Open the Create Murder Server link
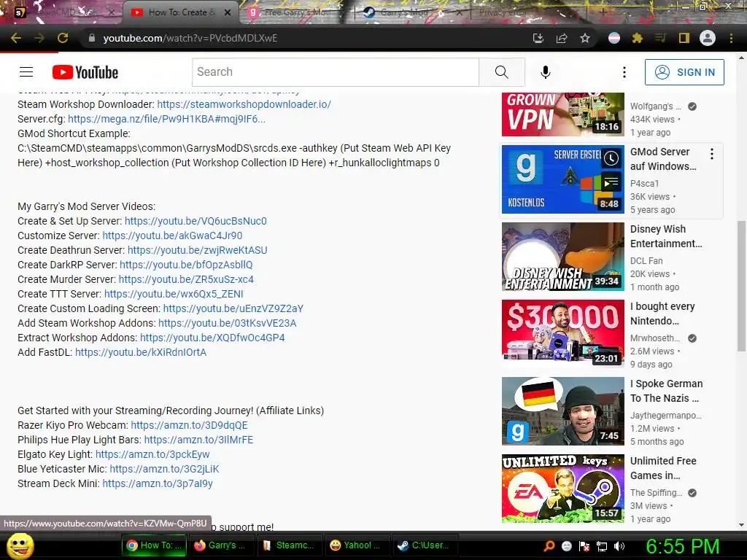747x560 pixels. tap(186, 279)
